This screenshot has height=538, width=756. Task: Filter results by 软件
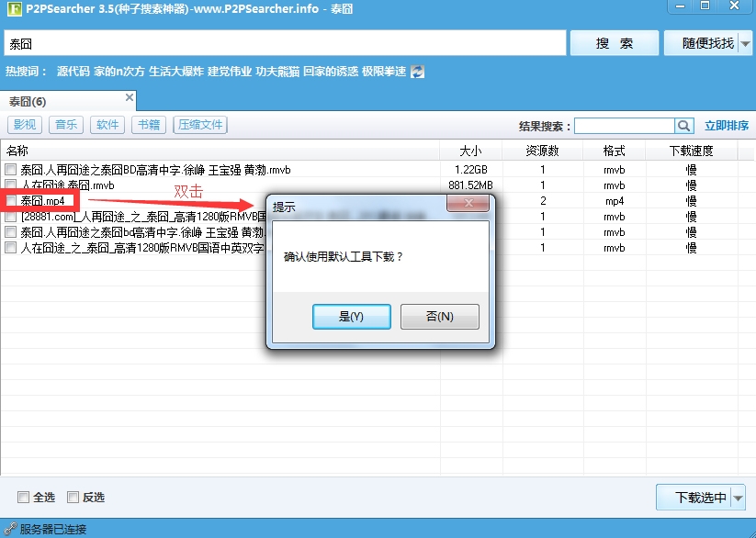107,125
